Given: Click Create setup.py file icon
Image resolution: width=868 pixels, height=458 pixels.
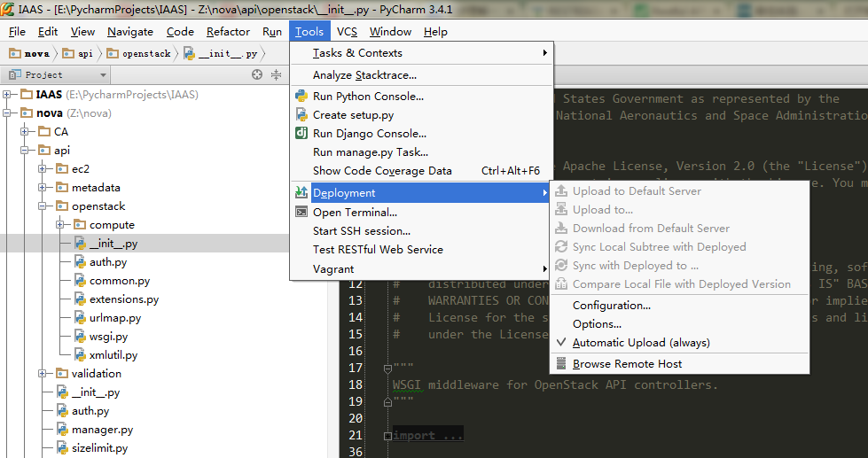Looking at the screenshot, I should 301,115.
